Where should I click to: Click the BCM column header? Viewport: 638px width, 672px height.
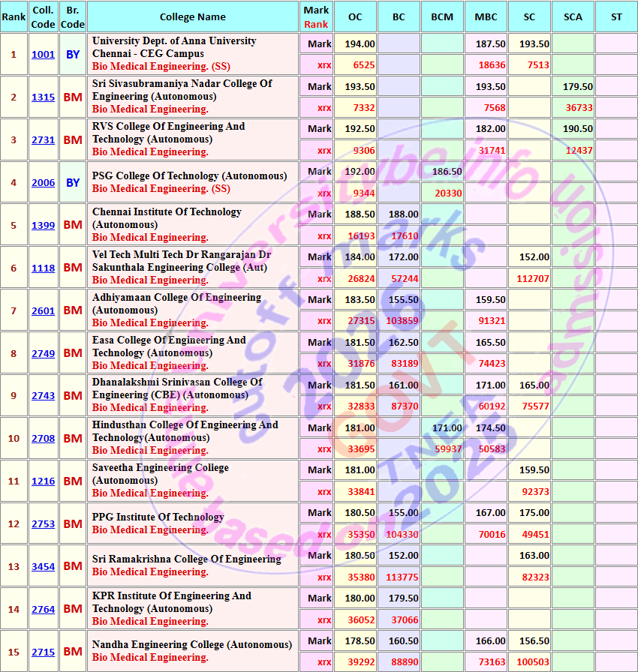point(442,16)
